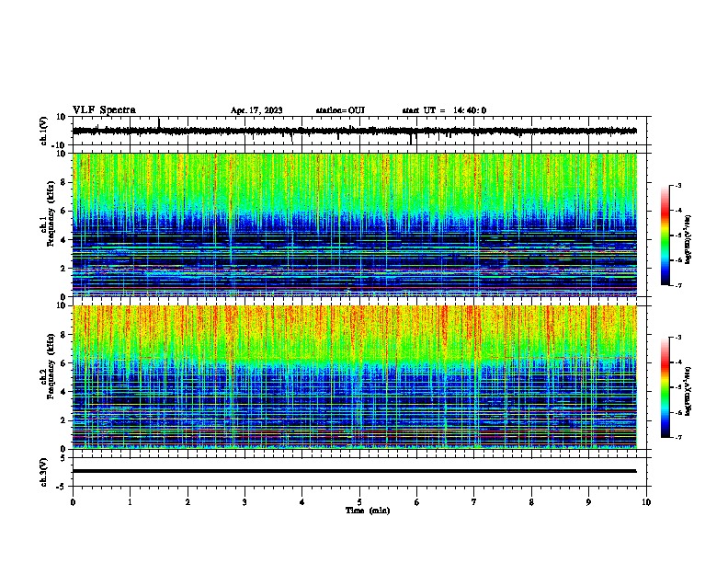Viewport: 728px width, 563px height.
Task: Click the "VLF Spectra" plot title
Action: pos(104,110)
